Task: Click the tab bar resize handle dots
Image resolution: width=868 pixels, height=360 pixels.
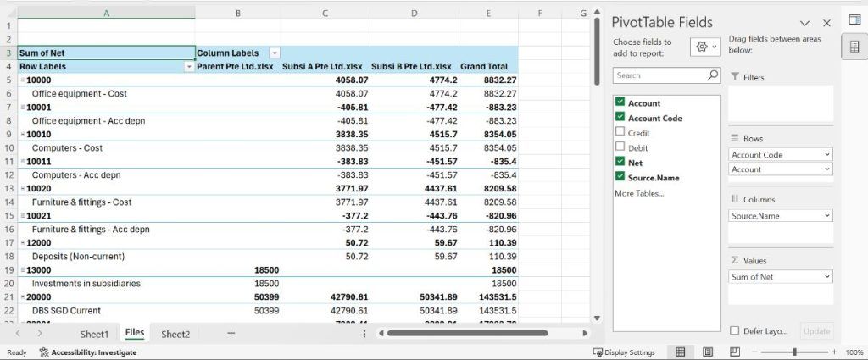Action: point(364,334)
